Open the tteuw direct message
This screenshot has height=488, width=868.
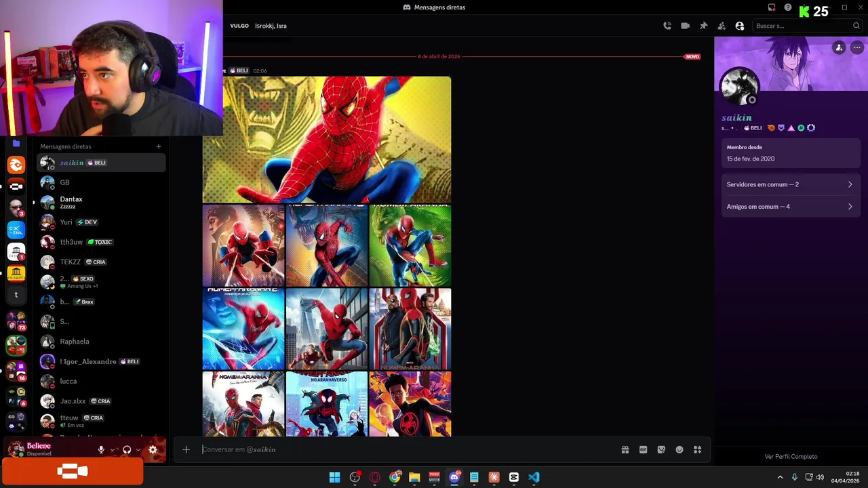click(x=101, y=421)
